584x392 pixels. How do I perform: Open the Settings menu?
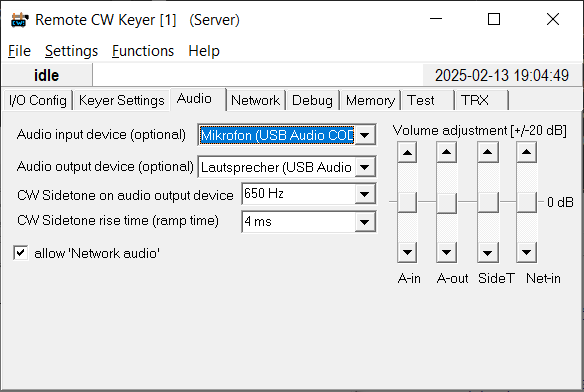(72, 51)
